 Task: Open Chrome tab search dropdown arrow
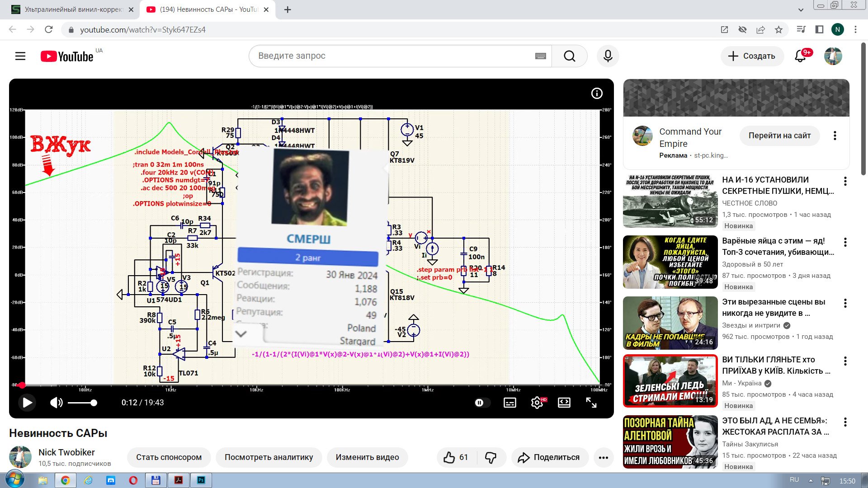pos(801,9)
